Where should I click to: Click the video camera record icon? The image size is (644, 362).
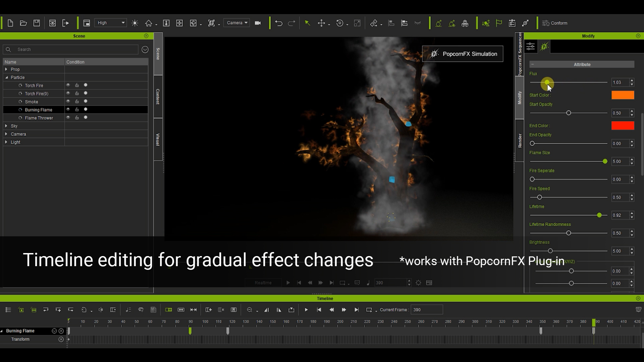coord(258,23)
